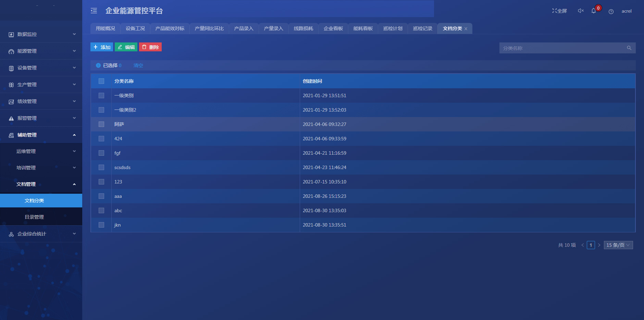This screenshot has height=320, width=644.
Task: Open 目录管理 in the sidebar
Action: pyautogui.click(x=34, y=217)
